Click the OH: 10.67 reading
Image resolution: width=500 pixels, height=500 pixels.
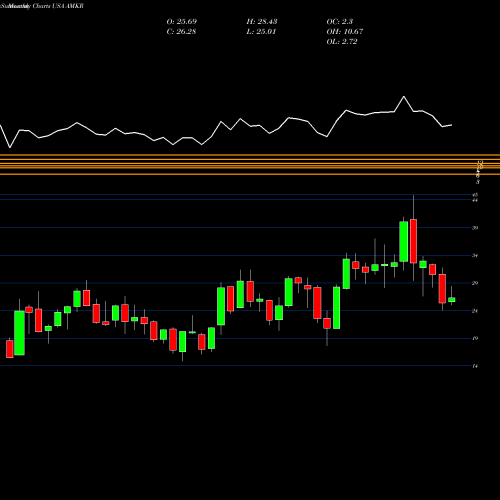[345, 32]
